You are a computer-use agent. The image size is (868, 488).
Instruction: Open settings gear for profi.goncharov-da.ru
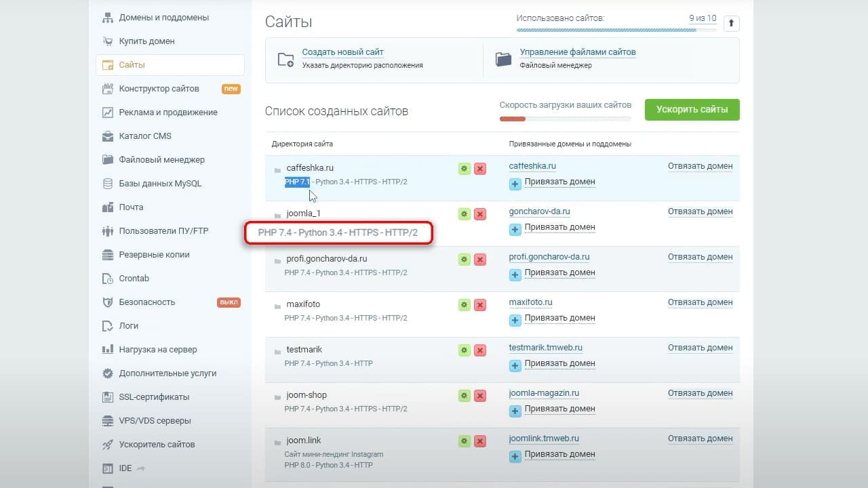[464, 260]
